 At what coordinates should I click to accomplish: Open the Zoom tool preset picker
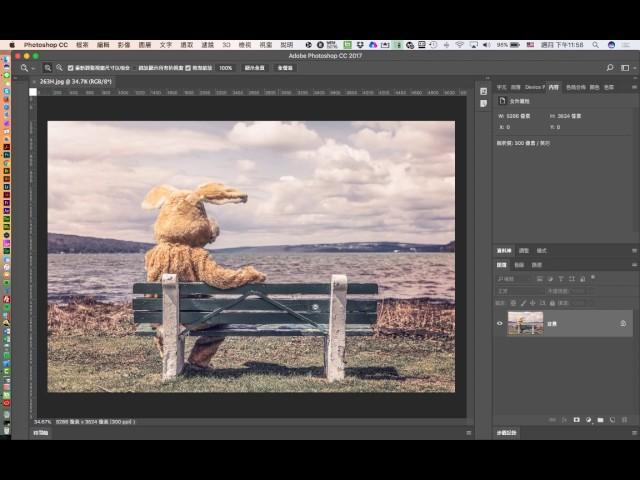point(27,68)
